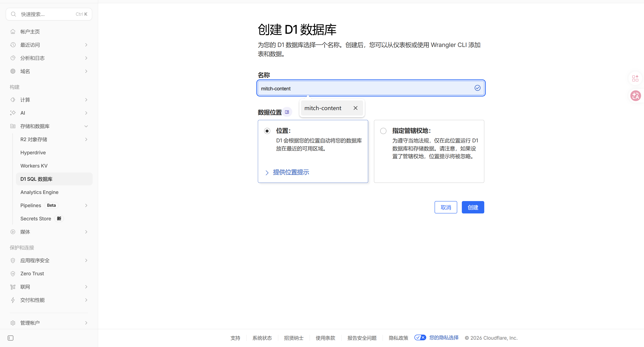Click the quick search magnifier icon

(x=13, y=14)
